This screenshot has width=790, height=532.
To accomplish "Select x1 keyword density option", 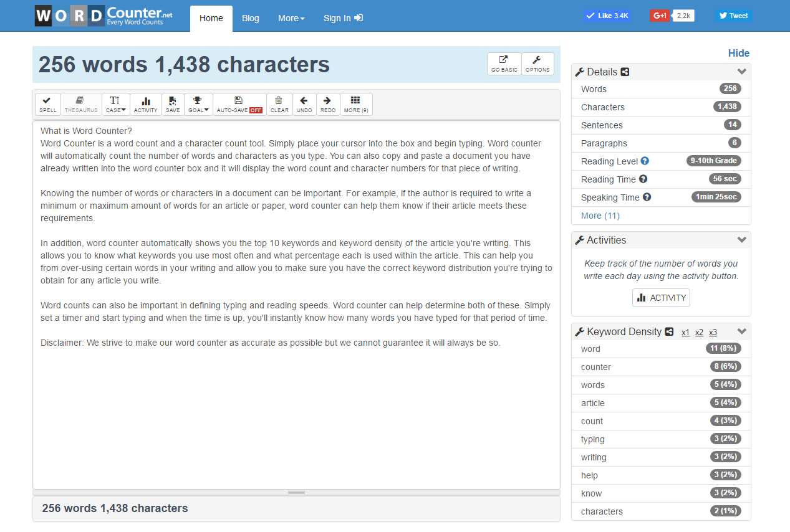I will click(685, 333).
